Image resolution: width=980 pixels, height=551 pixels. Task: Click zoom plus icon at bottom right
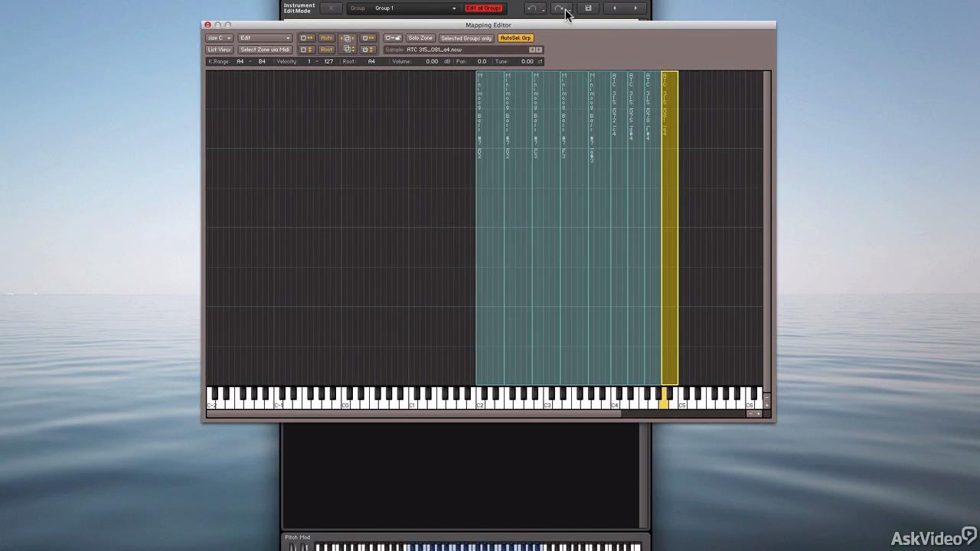pos(759,414)
